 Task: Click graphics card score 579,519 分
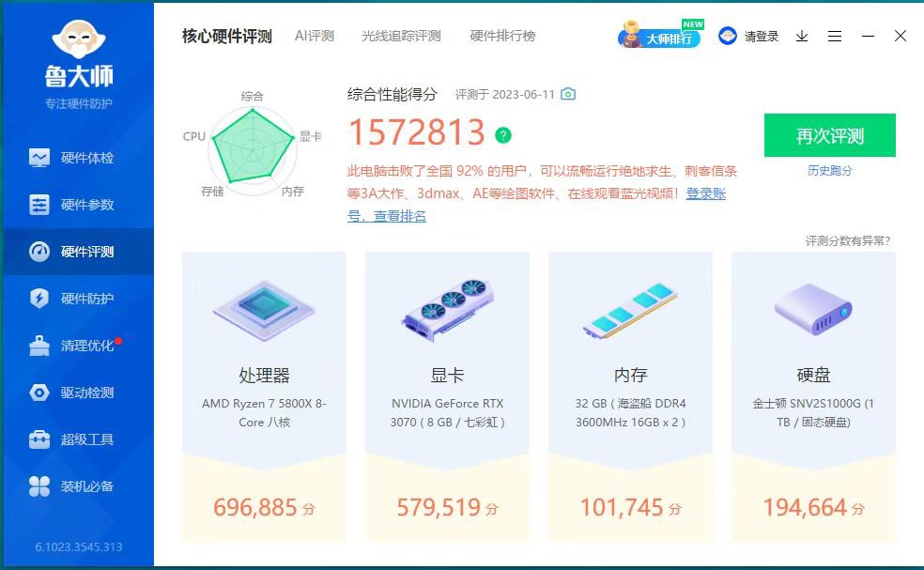coord(448,507)
